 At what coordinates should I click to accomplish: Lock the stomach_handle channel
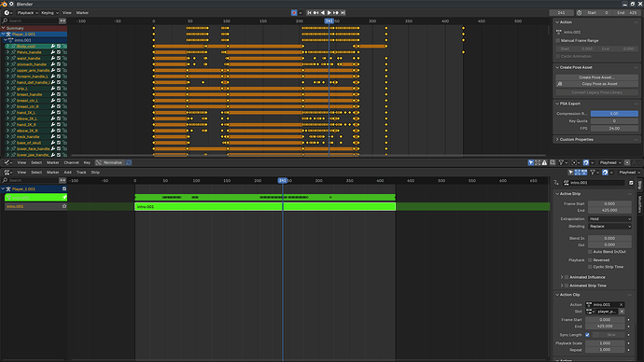64,64
